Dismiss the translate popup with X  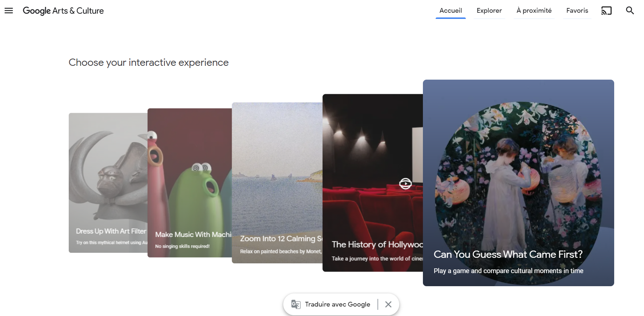click(x=388, y=304)
